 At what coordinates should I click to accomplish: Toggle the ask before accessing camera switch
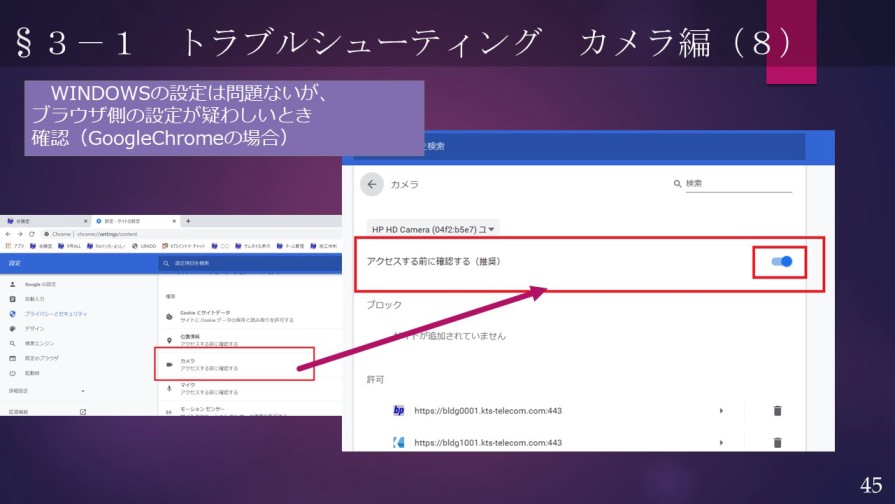click(781, 262)
